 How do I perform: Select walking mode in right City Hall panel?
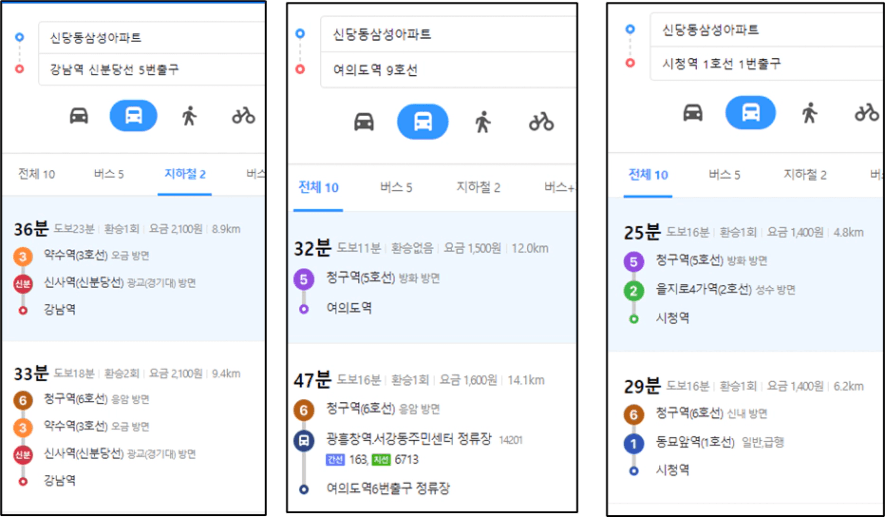tap(809, 113)
